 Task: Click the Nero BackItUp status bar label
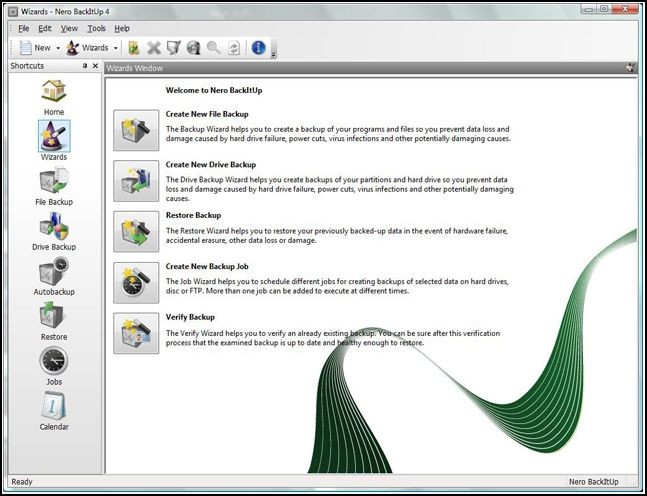[594, 482]
